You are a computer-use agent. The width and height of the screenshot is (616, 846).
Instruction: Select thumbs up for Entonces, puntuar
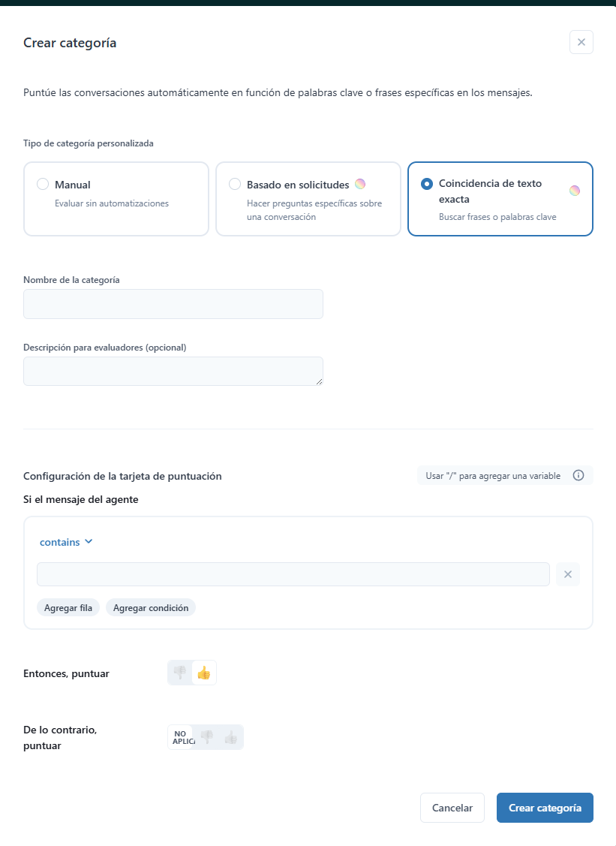coord(204,673)
